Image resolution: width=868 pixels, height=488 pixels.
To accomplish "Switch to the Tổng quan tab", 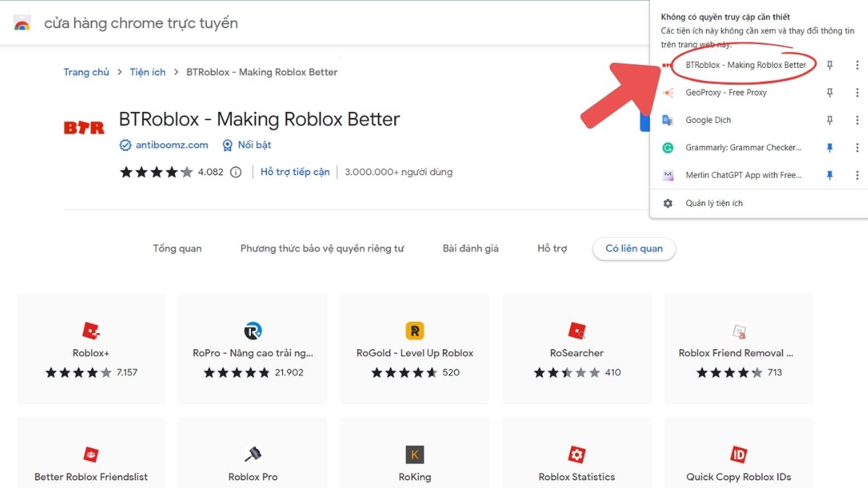I will 177,249.
